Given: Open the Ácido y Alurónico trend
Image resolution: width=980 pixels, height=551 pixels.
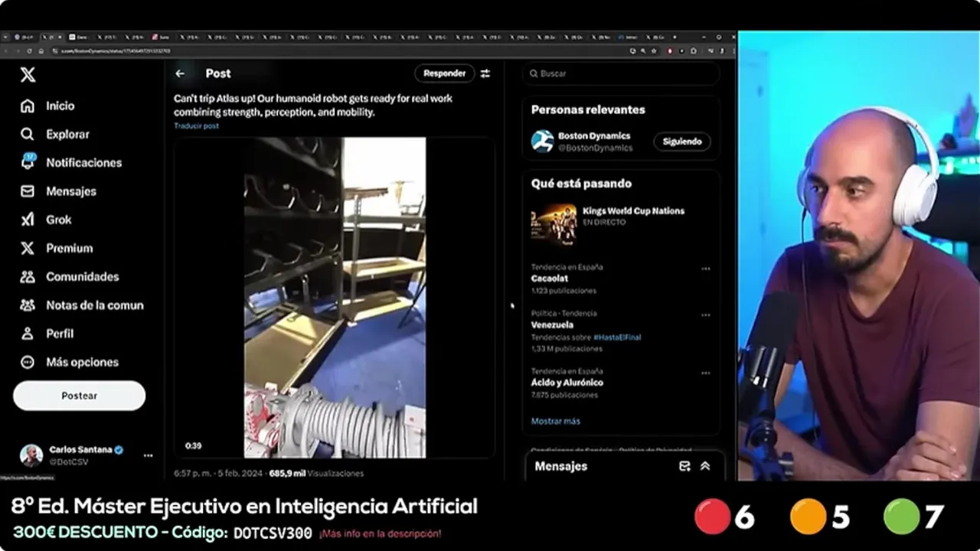Looking at the screenshot, I should point(567,383).
